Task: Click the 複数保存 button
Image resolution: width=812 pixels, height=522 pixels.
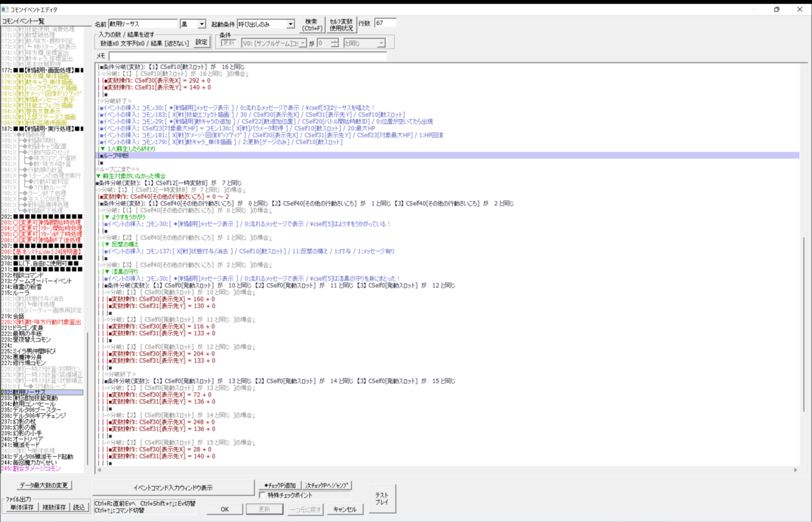Action: [x=53, y=507]
